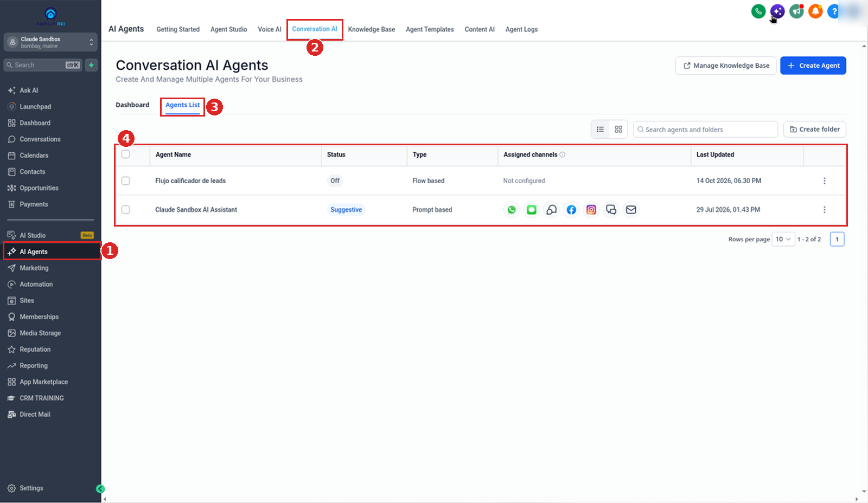Collapse the sidebar with the green arrow
This screenshot has height=503, width=868.
pyautogui.click(x=100, y=489)
